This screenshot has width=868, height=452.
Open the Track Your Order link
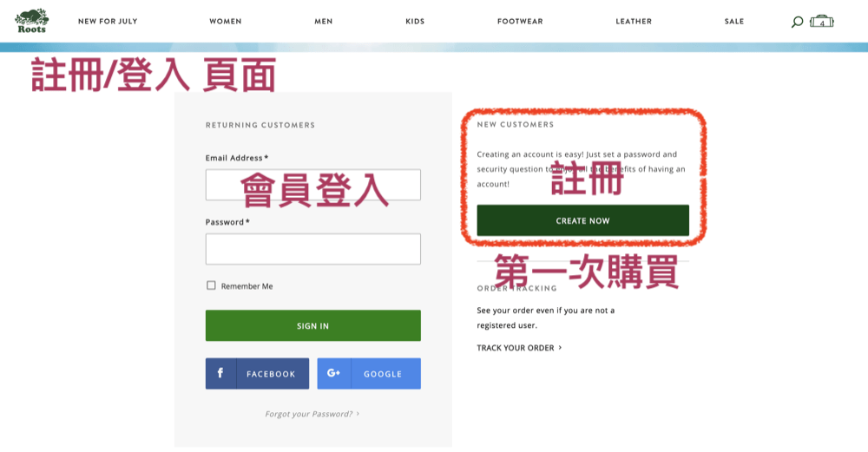tap(516, 348)
